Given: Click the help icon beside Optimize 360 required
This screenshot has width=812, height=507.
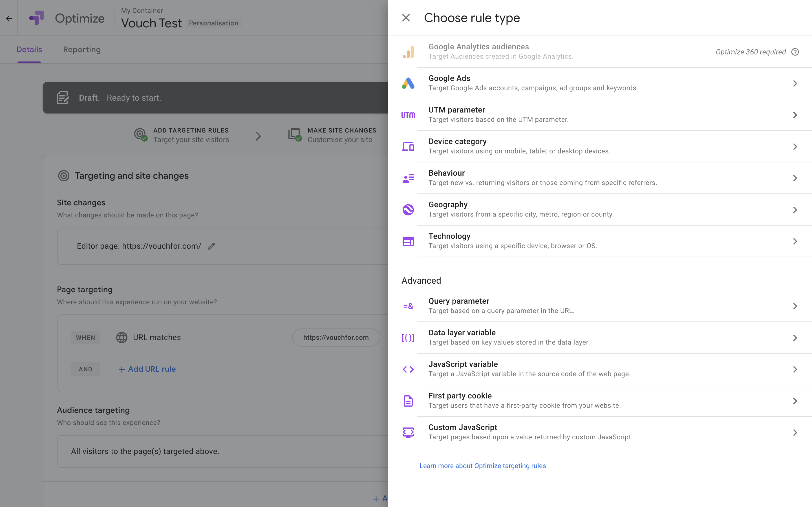Looking at the screenshot, I should pos(795,52).
